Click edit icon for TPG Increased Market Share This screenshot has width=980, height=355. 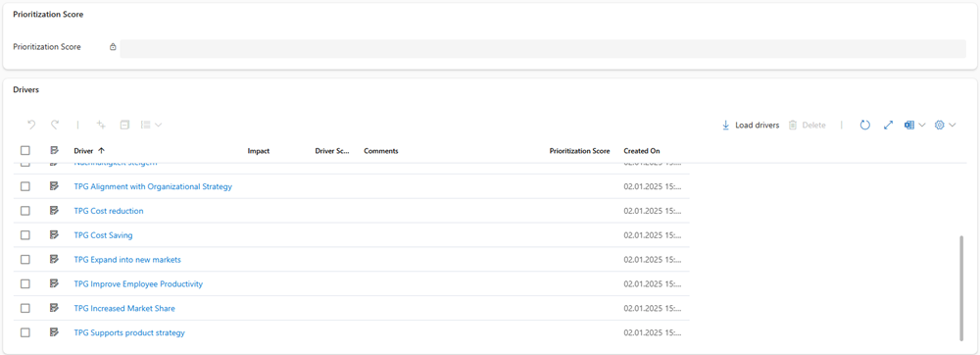[x=54, y=308]
